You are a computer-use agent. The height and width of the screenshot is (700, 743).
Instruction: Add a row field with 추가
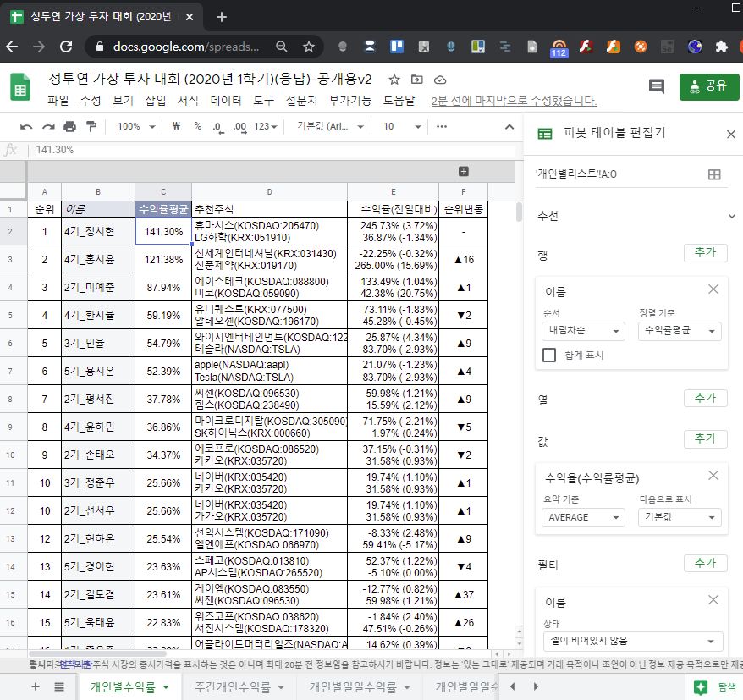(x=705, y=252)
